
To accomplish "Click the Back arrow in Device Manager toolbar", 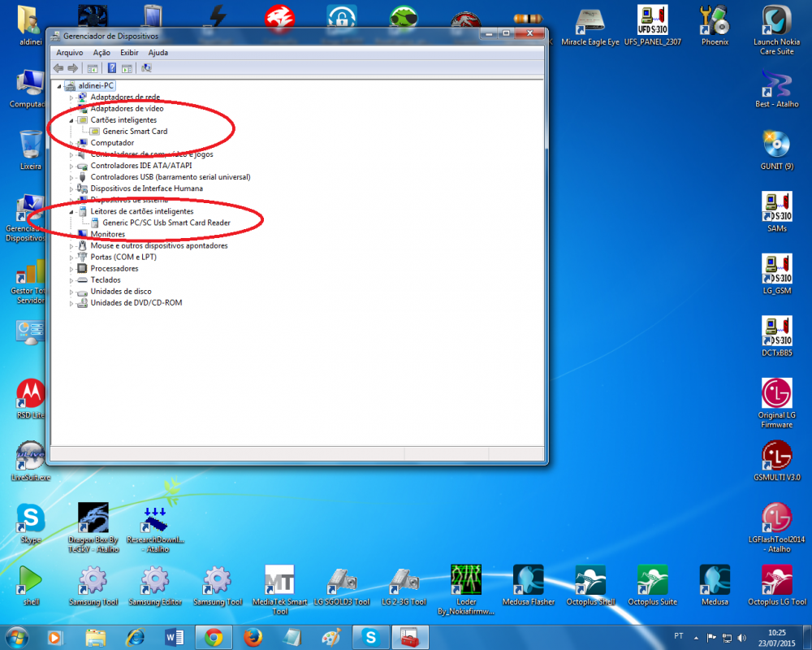I will (x=58, y=68).
